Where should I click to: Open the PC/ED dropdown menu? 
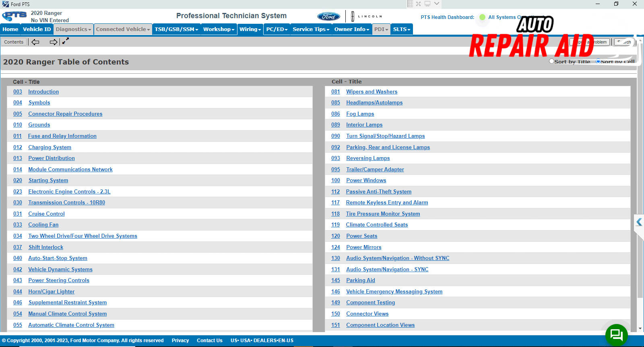(277, 29)
